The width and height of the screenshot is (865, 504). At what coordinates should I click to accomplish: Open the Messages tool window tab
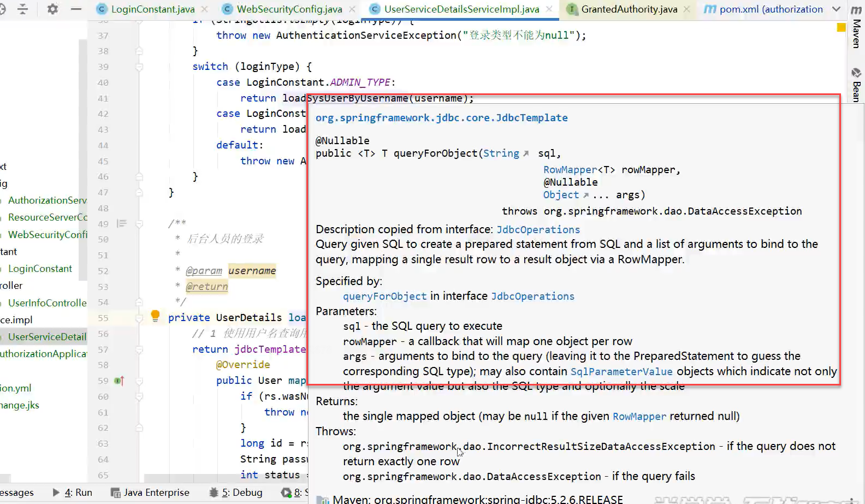click(x=16, y=493)
